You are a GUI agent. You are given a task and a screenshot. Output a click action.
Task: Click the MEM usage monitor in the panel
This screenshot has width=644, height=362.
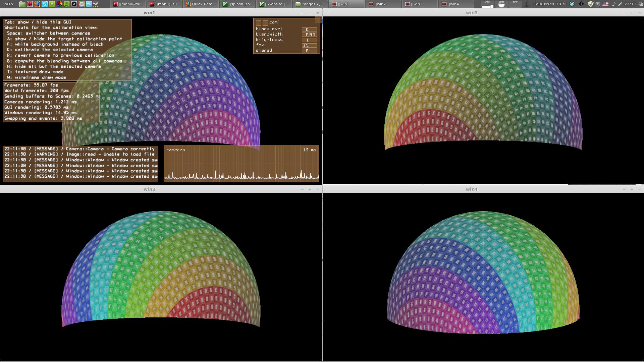point(501,4)
